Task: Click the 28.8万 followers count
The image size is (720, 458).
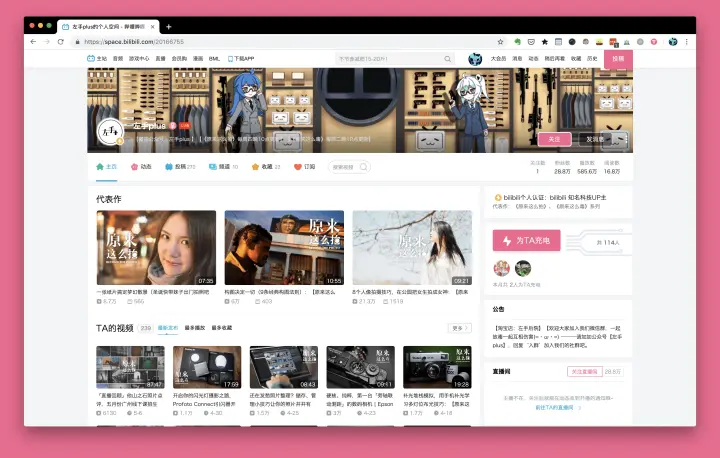Action: coord(562,171)
